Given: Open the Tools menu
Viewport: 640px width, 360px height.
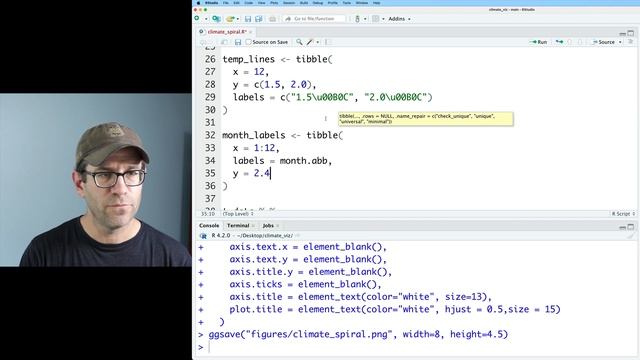Looking at the screenshot, I should point(347,3).
